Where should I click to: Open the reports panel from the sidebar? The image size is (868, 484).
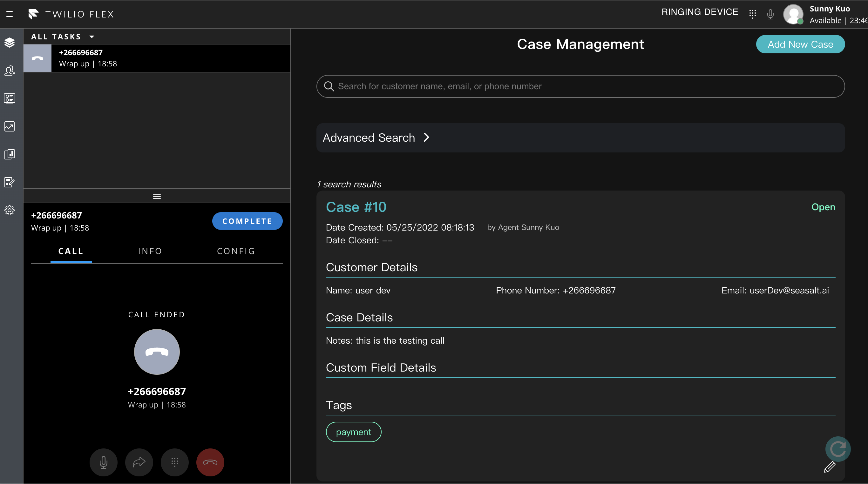pyautogui.click(x=10, y=154)
